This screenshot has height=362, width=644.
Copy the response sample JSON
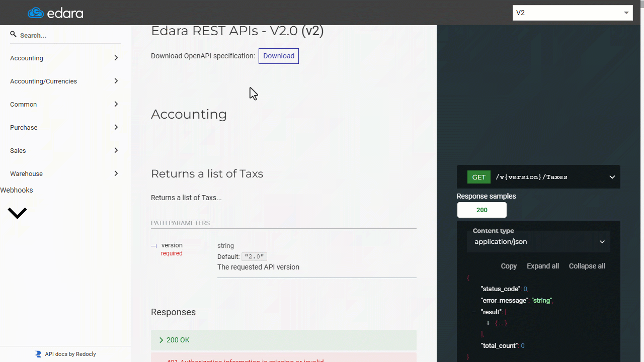[x=509, y=266]
